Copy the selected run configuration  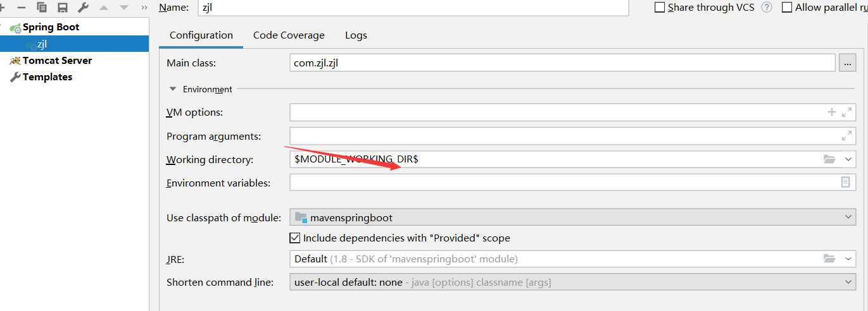[x=42, y=8]
